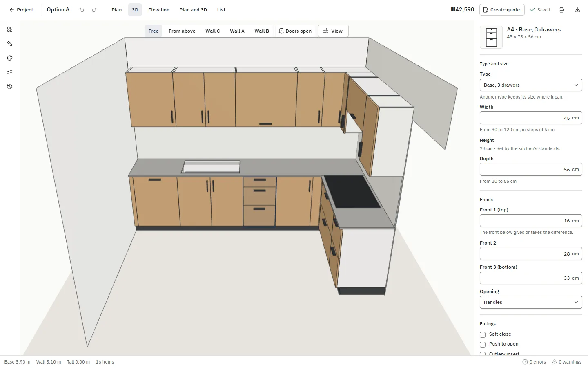The width and height of the screenshot is (588, 368).
Task: Click the ₪42,590 total price
Action: 462,10
